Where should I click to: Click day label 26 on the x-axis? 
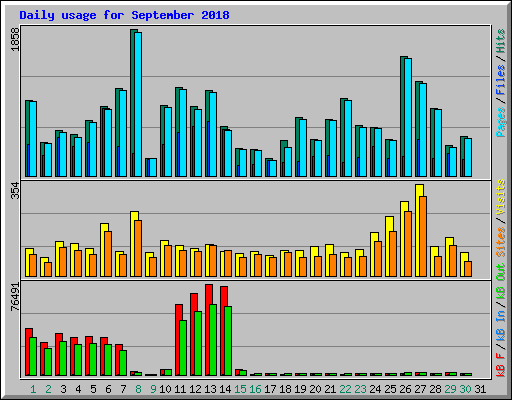click(x=405, y=389)
